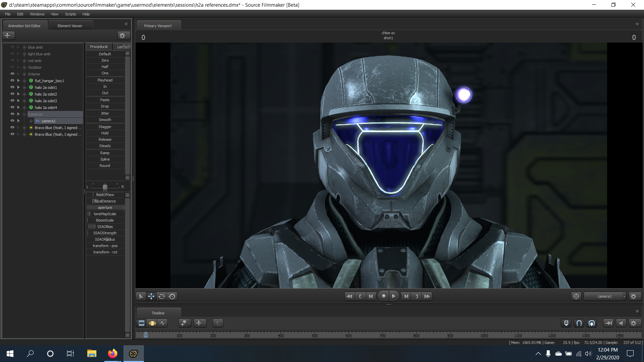Switch to Motion Editor mode
The width and height of the screenshot is (644, 362).
coord(152,323)
